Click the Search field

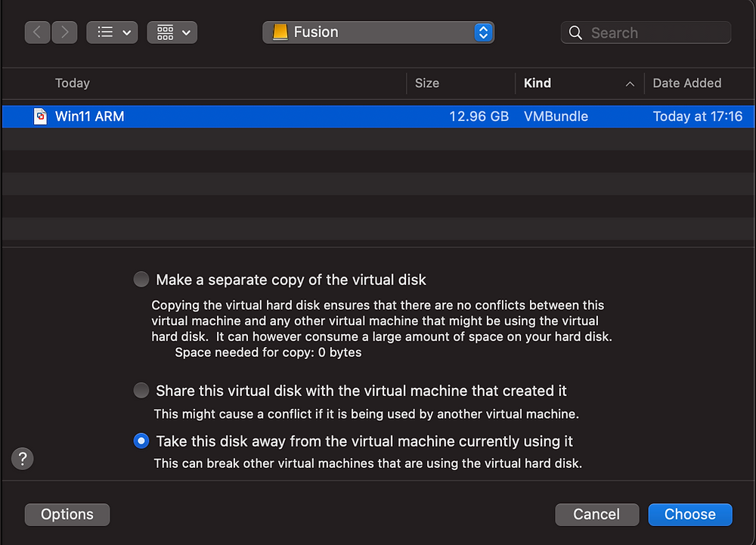646,33
